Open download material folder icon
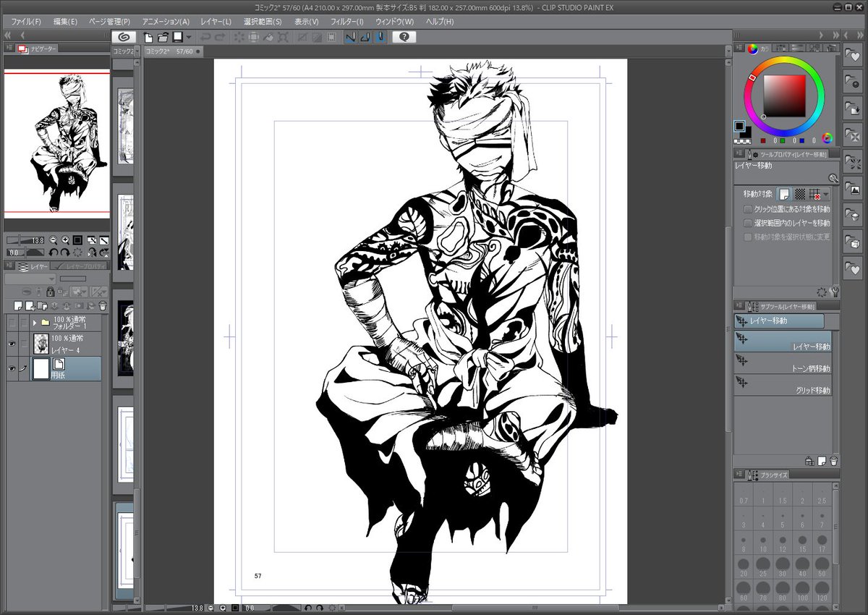This screenshot has width=868, height=615. [854, 109]
